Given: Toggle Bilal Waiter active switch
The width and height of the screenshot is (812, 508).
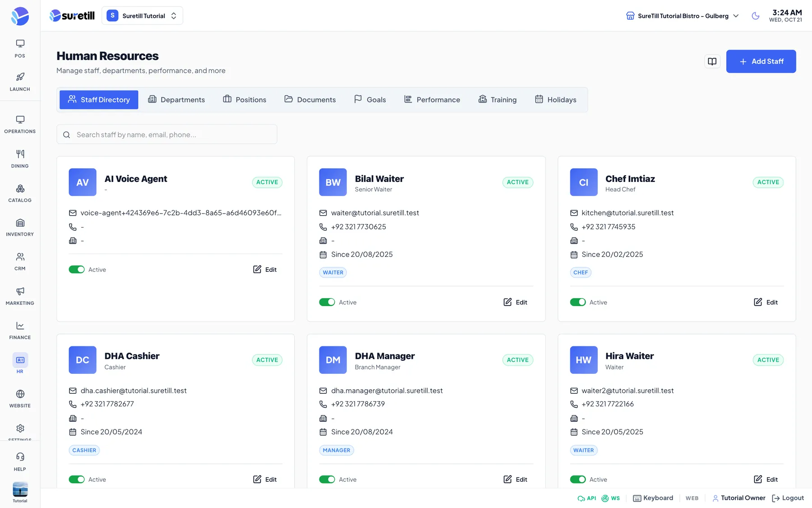Looking at the screenshot, I should (327, 302).
